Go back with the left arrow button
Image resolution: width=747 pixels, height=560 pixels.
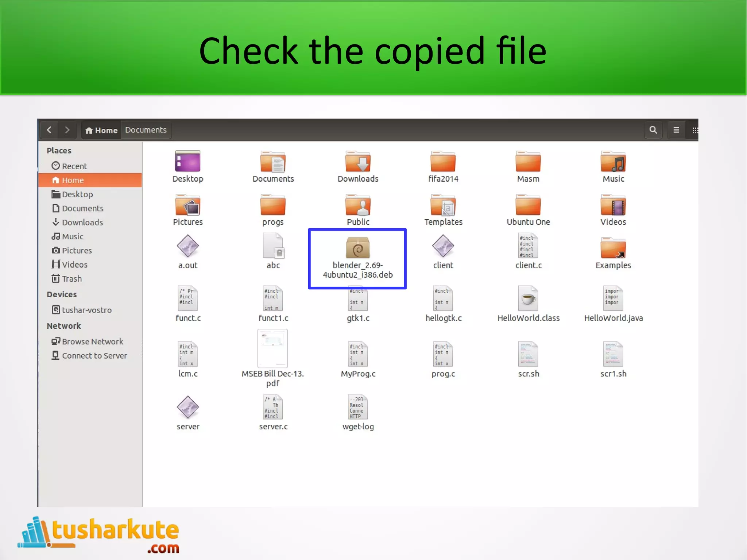click(x=49, y=130)
